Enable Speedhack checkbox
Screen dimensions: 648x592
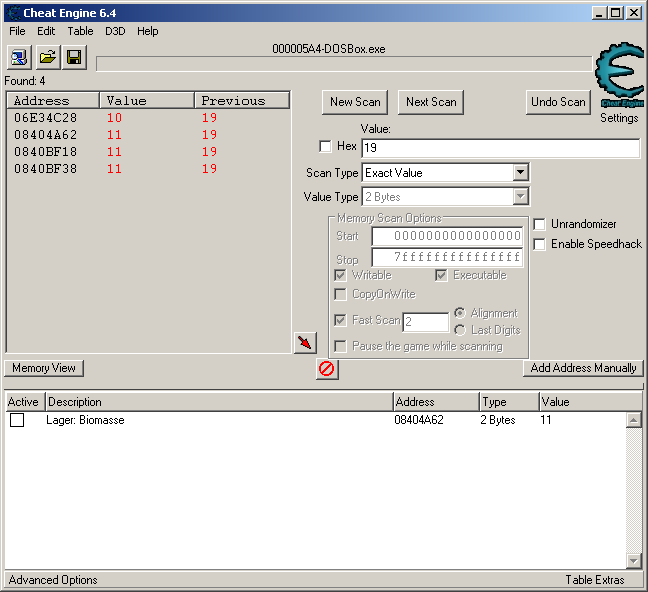coord(539,244)
